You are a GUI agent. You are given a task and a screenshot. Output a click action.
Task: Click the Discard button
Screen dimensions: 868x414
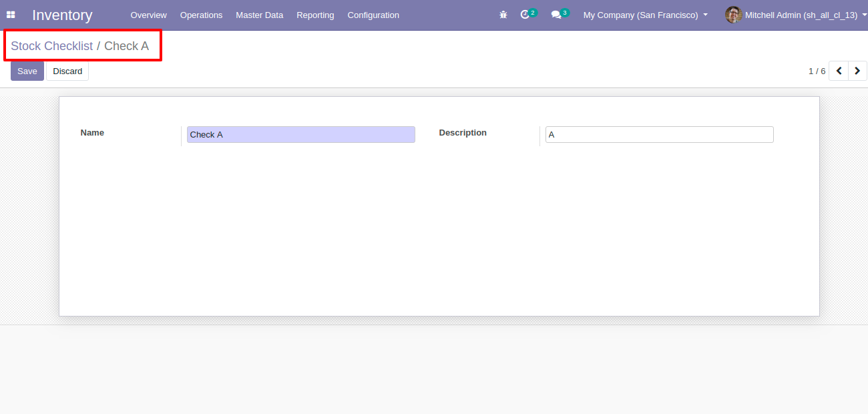pyautogui.click(x=67, y=71)
